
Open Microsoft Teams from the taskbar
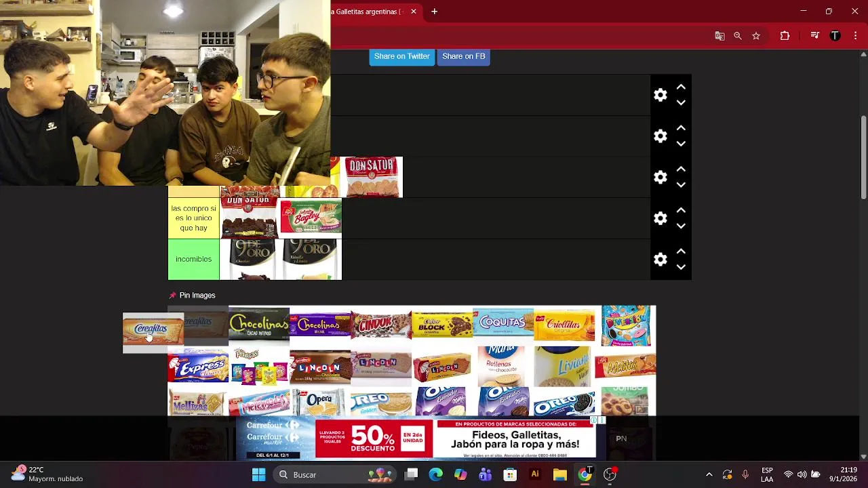485,474
